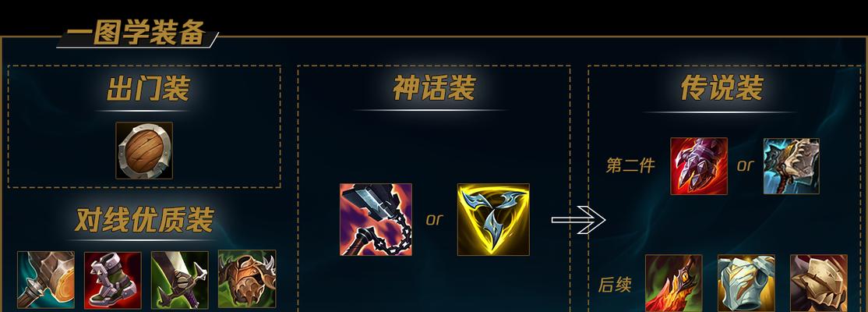The width and height of the screenshot is (868, 312).
Task: Click the Trinity Force yellow triangle icon
Action: tap(493, 219)
